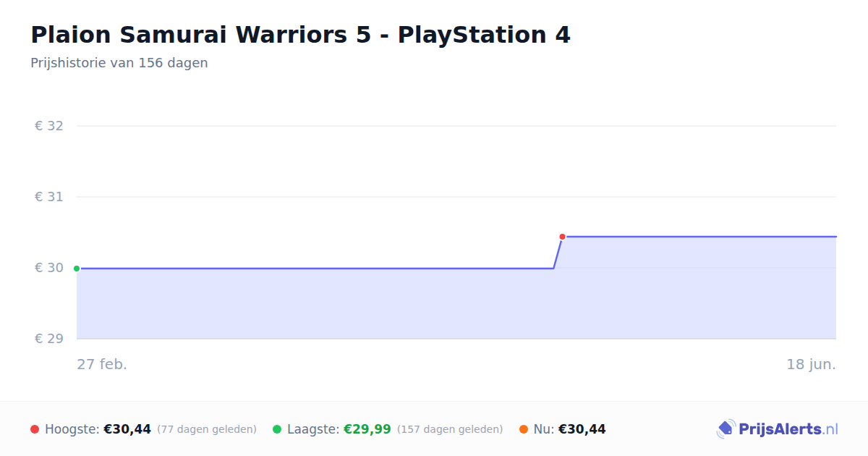Screen dimensions: 868x456
Task: Click the Plaion Samurai Warriors 5 title
Action: [300, 35]
